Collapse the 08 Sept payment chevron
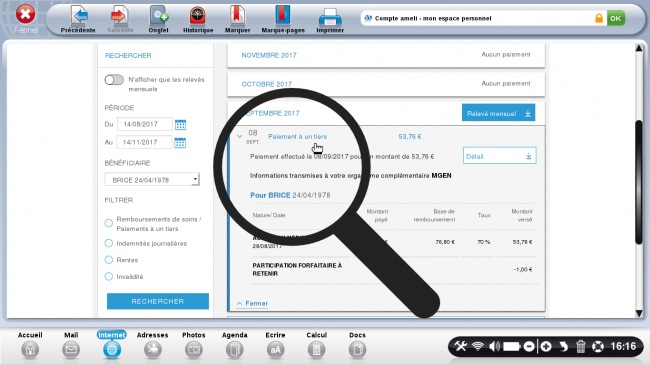This screenshot has width=650, height=365. pos(240,136)
